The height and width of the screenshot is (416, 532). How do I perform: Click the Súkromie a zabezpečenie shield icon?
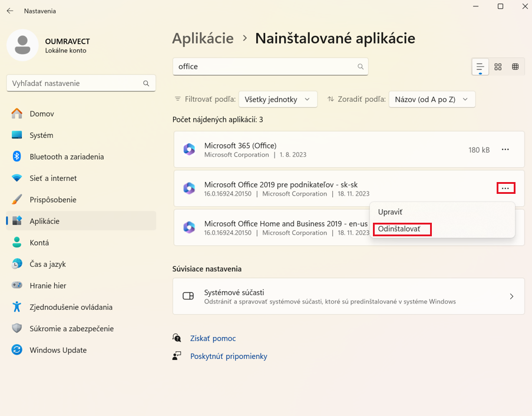[16, 328]
